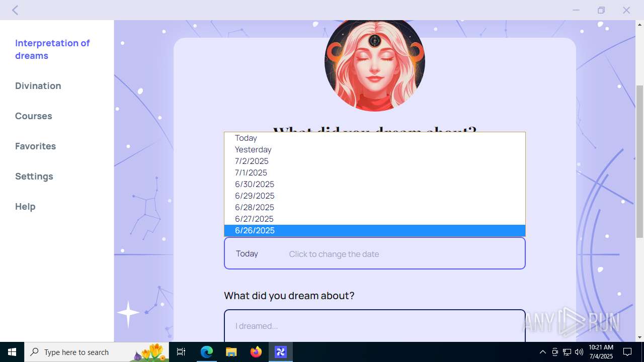
Task: Open Favorites in the sidebar
Action: 35,146
